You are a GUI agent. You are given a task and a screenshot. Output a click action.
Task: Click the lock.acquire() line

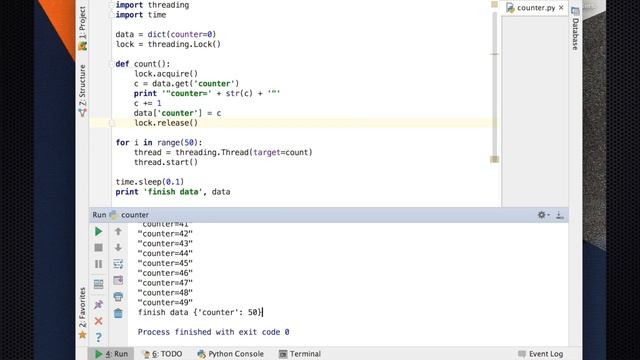pos(166,73)
